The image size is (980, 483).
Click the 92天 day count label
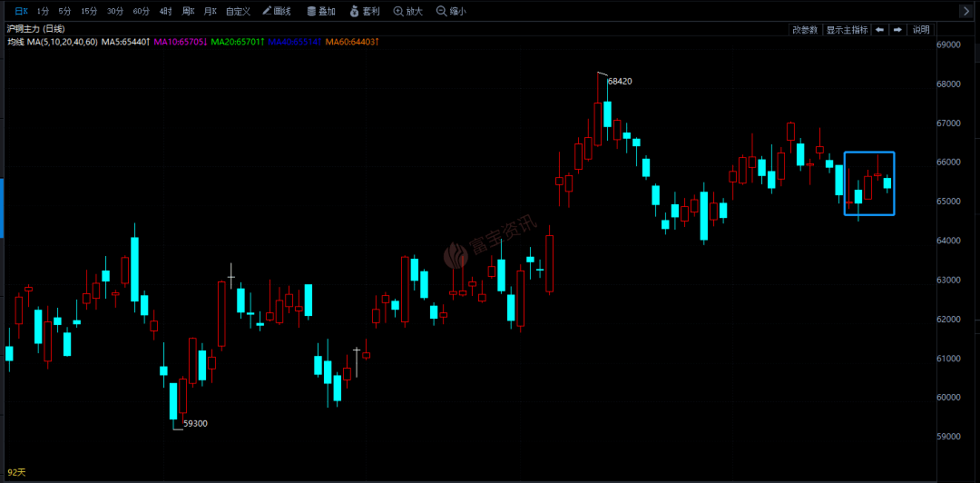[16, 471]
